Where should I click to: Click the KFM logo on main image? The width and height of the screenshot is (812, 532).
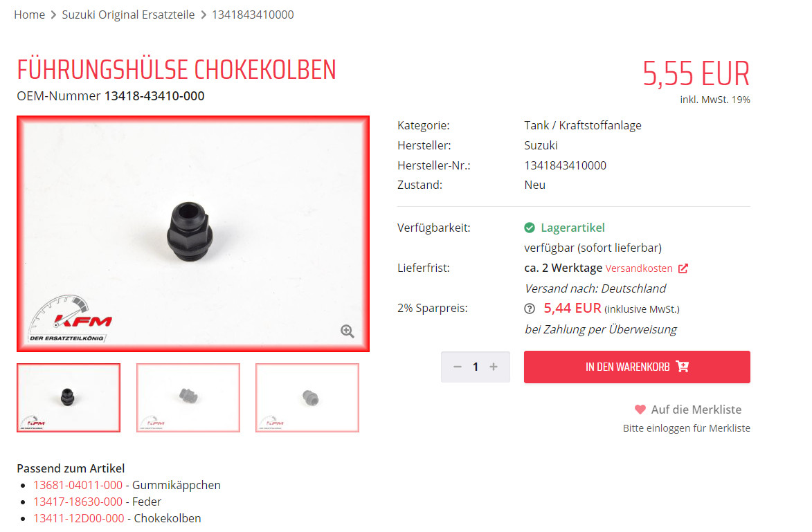click(70, 319)
